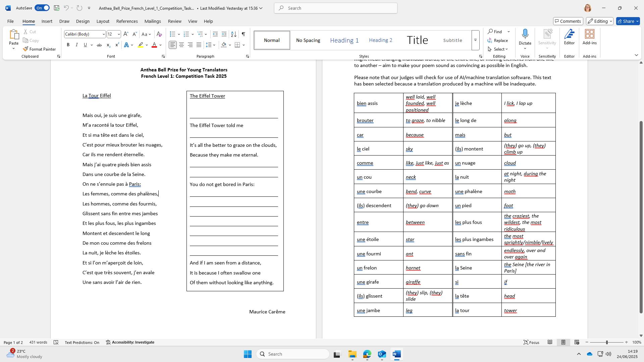Screen dimensions: 644x362
Task: Undo the last action
Action: [x=66, y=8]
